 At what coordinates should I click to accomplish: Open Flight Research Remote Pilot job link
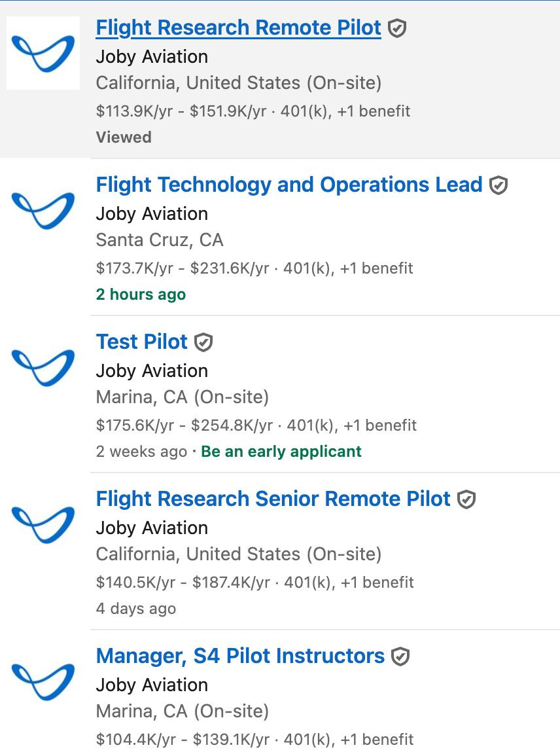[x=238, y=28]
